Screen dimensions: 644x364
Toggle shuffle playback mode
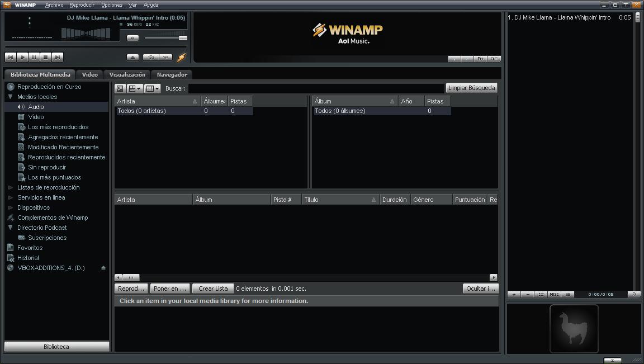(150, 57)
